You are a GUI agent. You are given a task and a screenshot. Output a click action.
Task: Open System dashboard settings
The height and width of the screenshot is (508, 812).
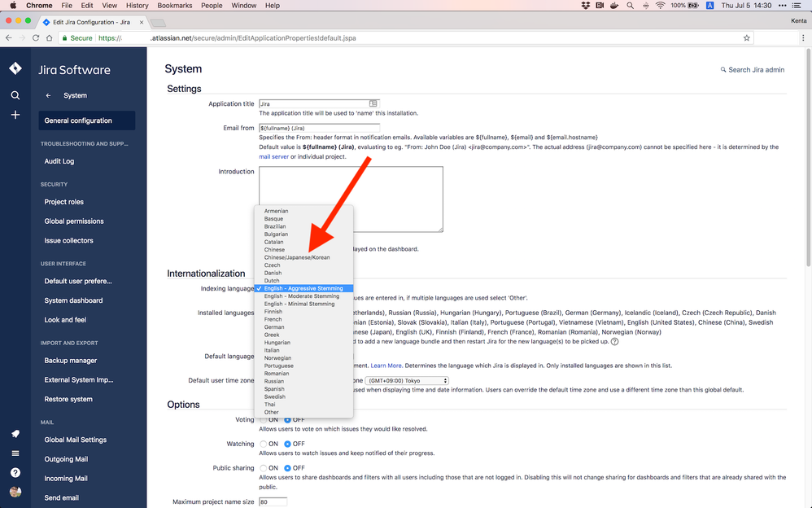pos(73,300)
